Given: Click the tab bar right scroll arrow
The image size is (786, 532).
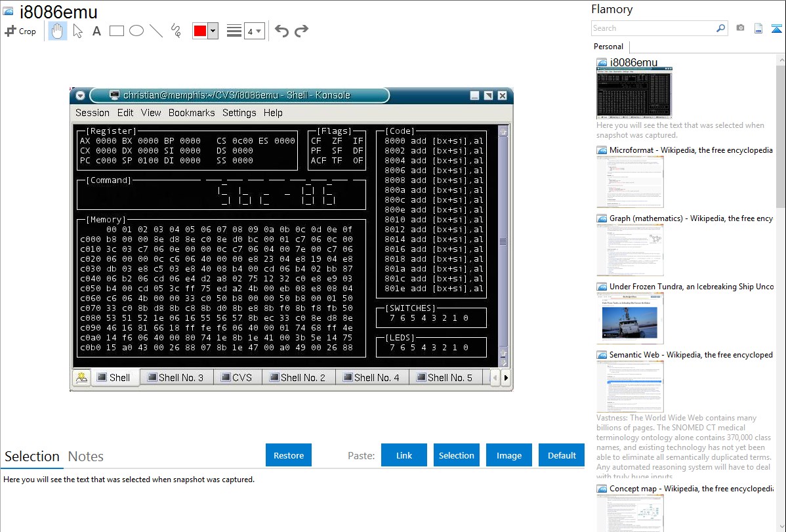Looking at the screenshot, I should tap(506, 378).
